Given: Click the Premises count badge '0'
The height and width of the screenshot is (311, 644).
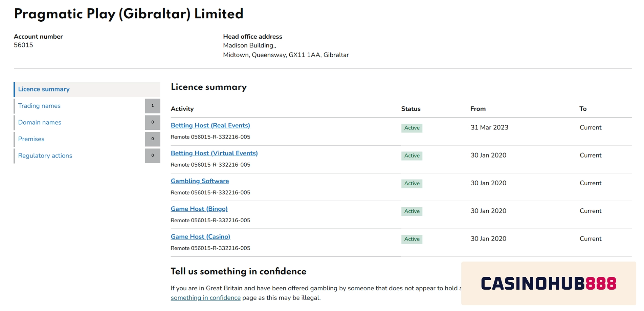Looking at the screenshot, I should click(153, 139).
